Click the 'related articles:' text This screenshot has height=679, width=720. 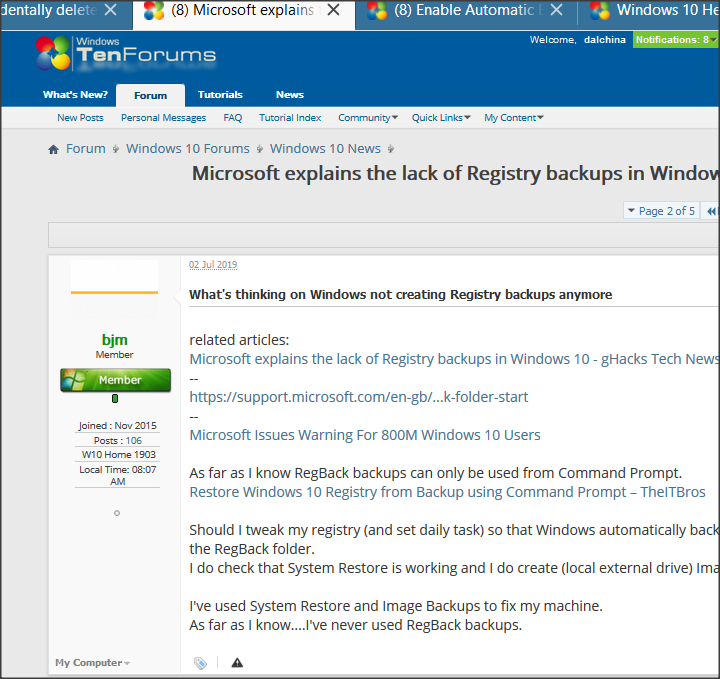(239, 340)
